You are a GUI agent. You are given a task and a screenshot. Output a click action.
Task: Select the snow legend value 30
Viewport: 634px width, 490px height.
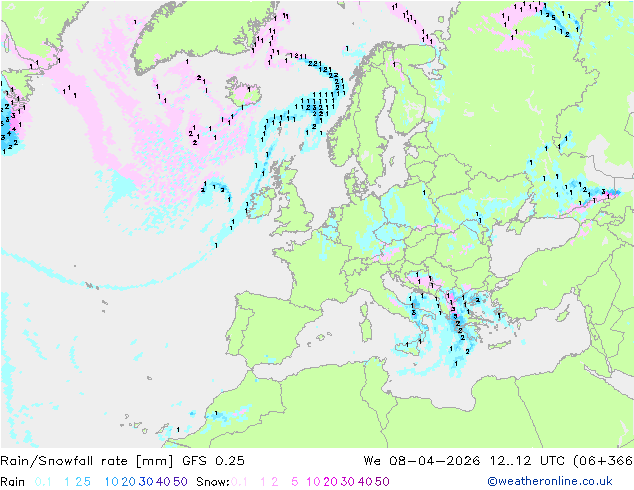coord(348,482)
